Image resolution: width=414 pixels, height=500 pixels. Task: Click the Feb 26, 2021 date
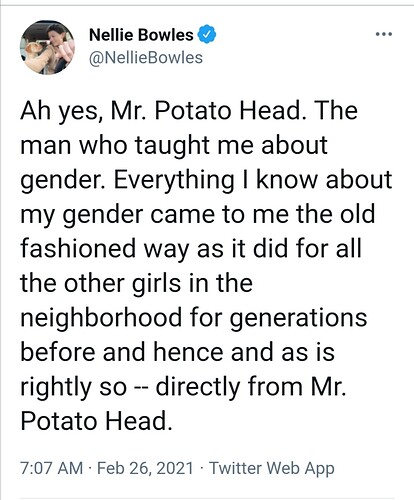145,468
